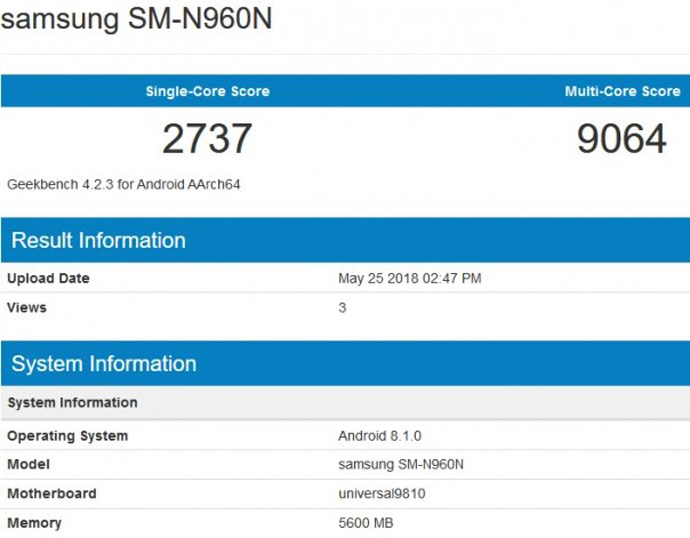Select the Operating System row label
The image size is (690, 538).
click(x=67, y=436)
